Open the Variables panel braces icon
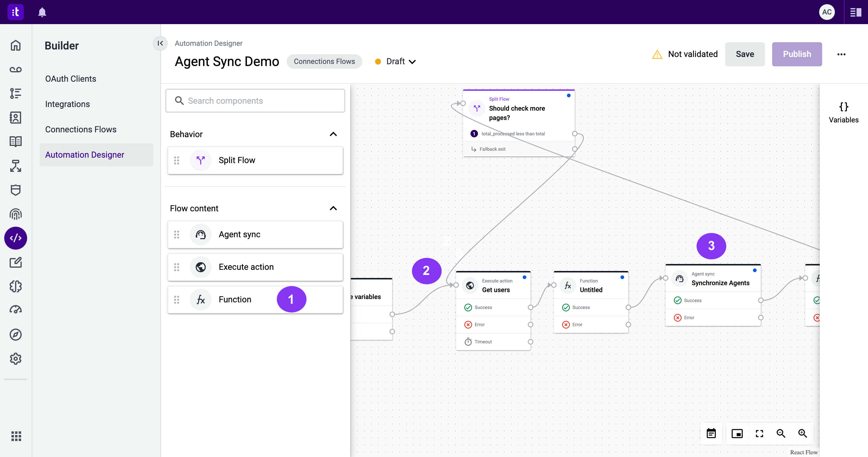 pyautogui.click(x=843, y=107)
